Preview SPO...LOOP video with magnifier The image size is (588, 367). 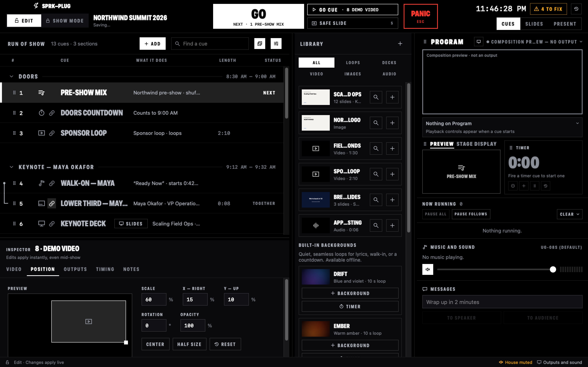click(x=376, y=174)
